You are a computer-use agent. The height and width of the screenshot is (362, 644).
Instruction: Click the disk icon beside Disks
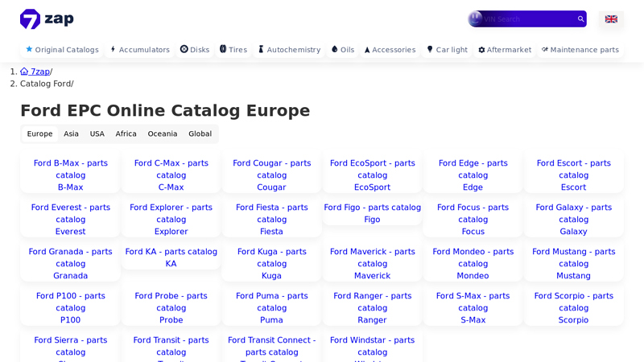(x=184, y=49)
